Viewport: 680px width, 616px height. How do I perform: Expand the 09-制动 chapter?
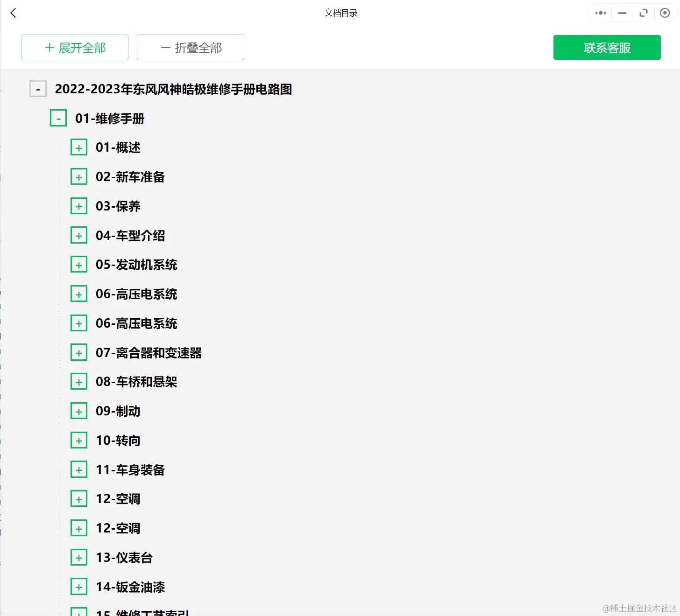coord(79,410)
